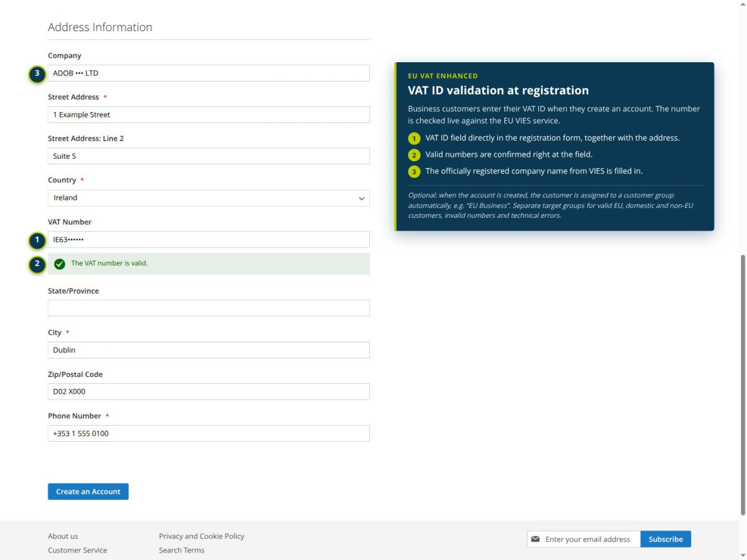
Task: Click text 'Valid numbers are confirmed right at the field.'
Action: coord(509,154)
